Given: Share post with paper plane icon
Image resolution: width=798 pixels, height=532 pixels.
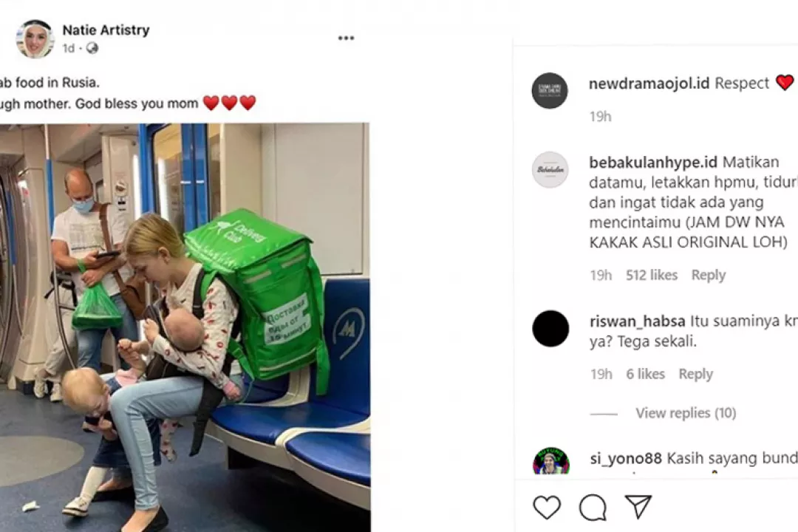Looking at the screenshot, I should [x=638, y=507].
